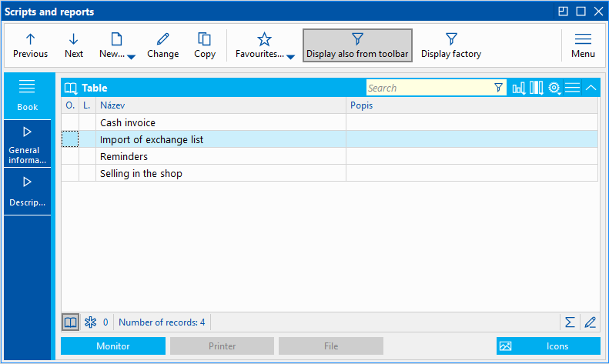
Task: Select the Reminders row
Action: [x=330, y=156]
